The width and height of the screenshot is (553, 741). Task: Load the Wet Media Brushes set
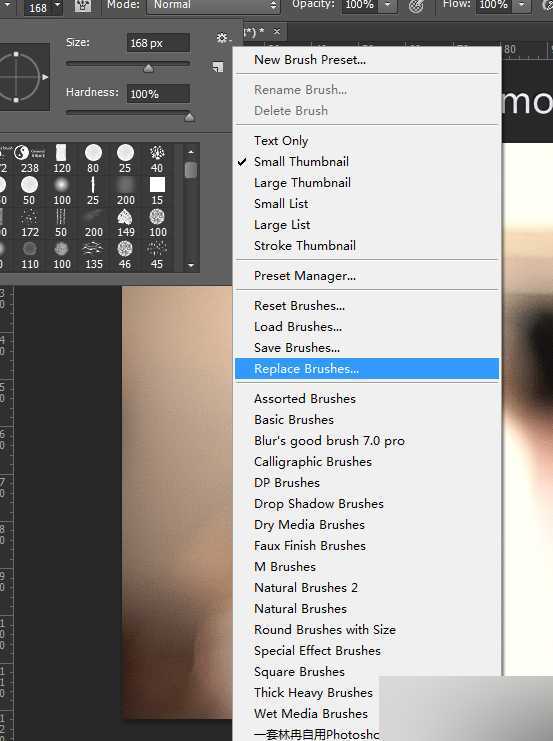click(311, 714)
